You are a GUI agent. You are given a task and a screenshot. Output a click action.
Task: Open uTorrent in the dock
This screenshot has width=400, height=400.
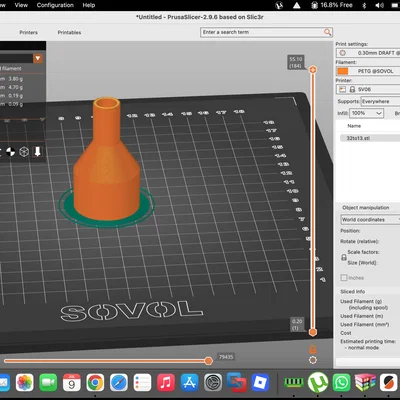pos(318,383)
